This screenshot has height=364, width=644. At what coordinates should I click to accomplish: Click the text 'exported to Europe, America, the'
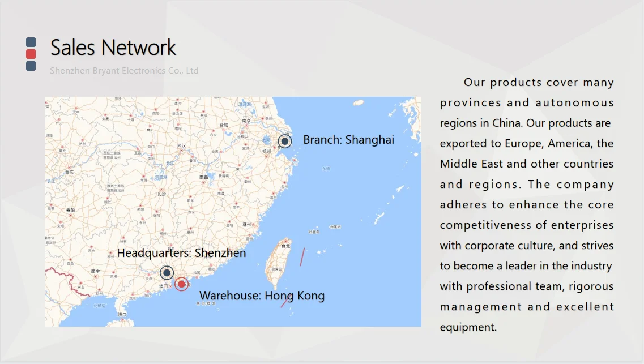pos(527,144)
